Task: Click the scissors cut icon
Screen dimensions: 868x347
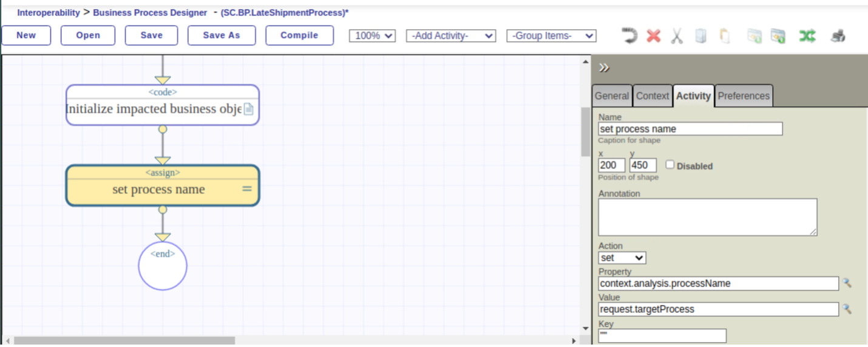Action: (x=677, y=36)
